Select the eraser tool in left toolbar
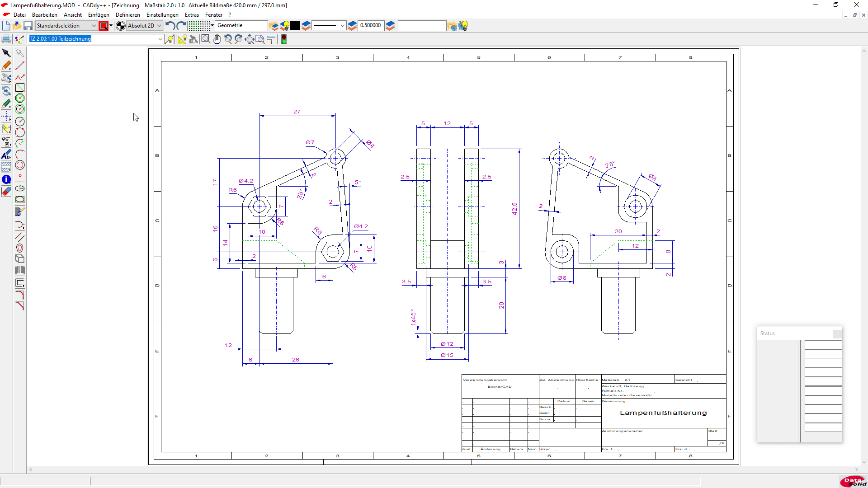Viewport: 868px width, 488px height. (x=6, y=192)
